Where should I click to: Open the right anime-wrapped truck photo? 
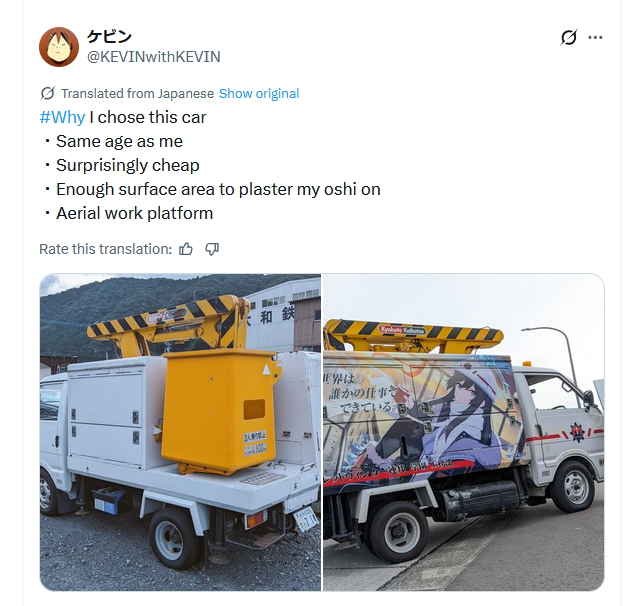tap(464, 432)
